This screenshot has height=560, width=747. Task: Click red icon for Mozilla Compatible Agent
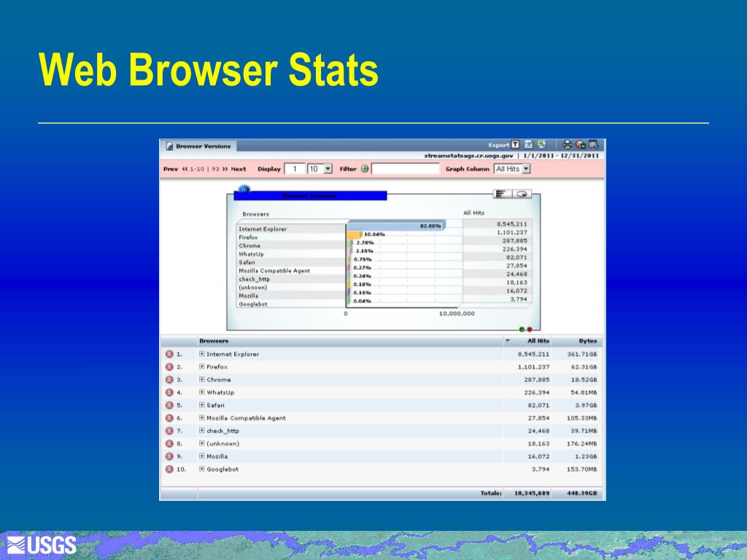(169, 418)
